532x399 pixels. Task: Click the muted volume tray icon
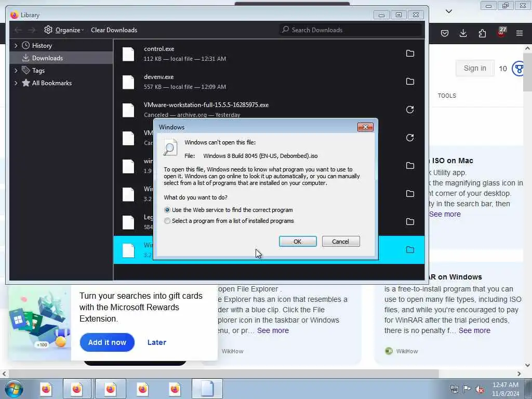(x=480, y=389)
